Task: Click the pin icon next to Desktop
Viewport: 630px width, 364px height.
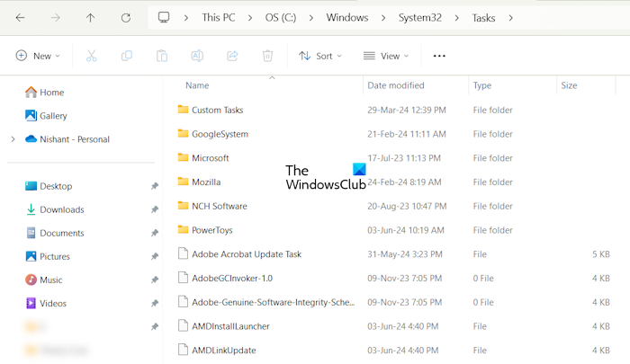Action: (154, 186)
